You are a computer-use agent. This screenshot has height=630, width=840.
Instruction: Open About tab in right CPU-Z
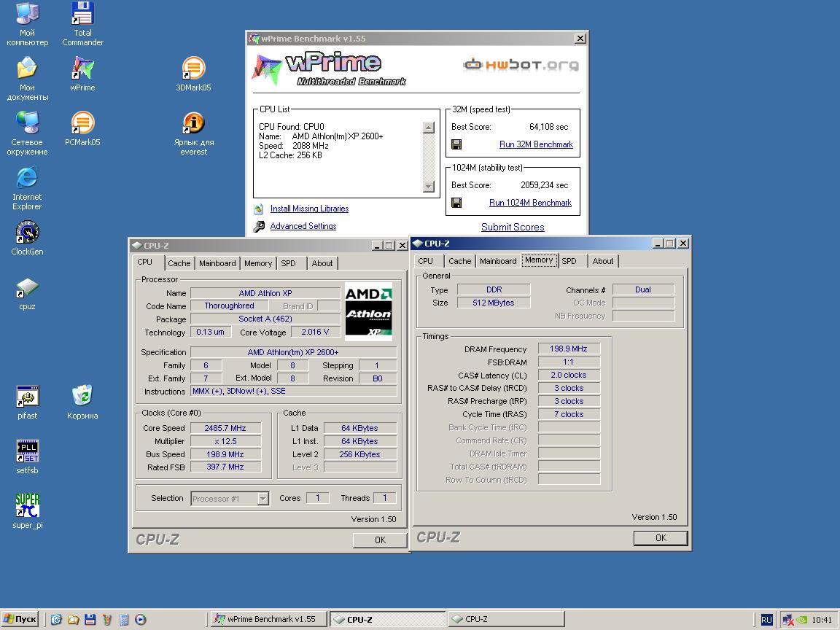(x=603, y=262)
